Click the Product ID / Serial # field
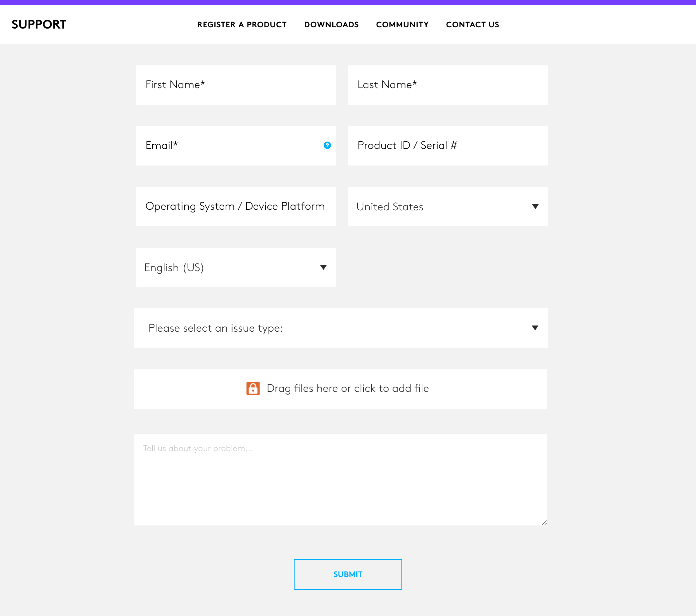The image size is (696, 616). coord(448,146)
